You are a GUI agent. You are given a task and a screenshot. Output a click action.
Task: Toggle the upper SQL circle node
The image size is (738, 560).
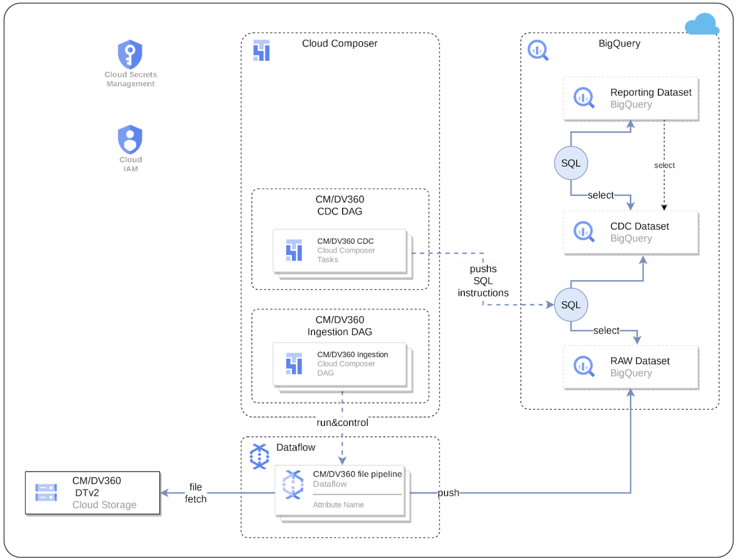571,163
